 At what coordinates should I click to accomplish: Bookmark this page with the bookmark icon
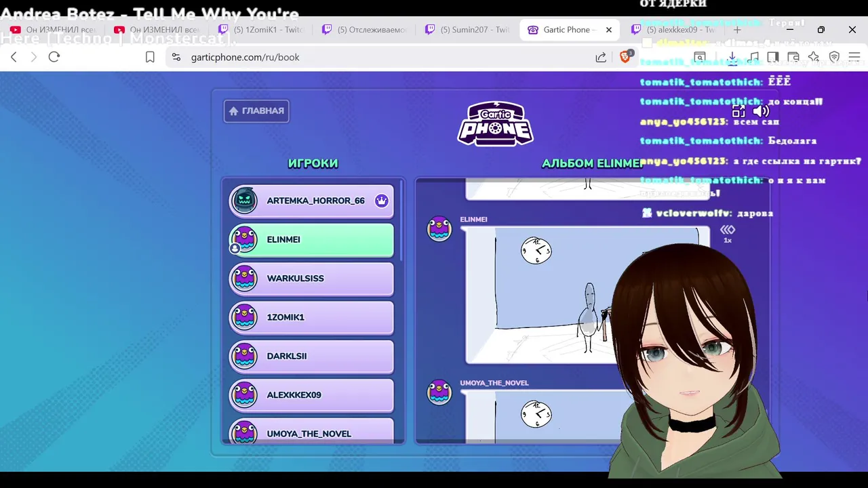coord(150,58)
